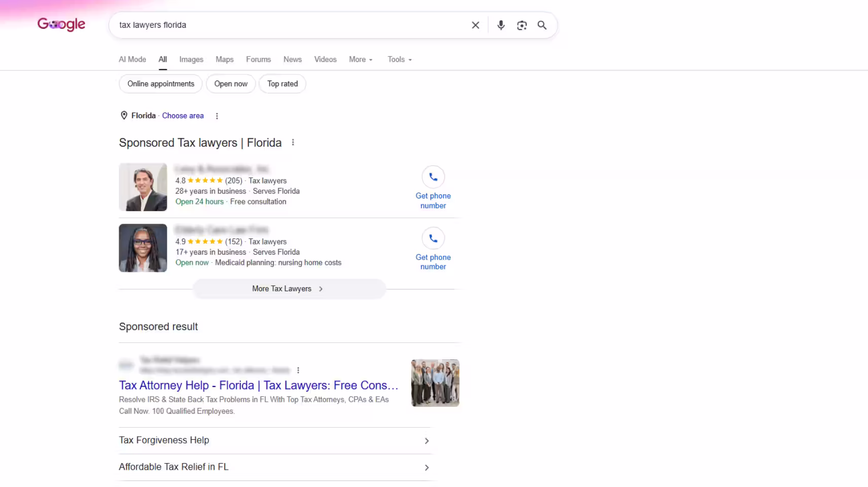Open the Forums tab

(x=259, y=59)
